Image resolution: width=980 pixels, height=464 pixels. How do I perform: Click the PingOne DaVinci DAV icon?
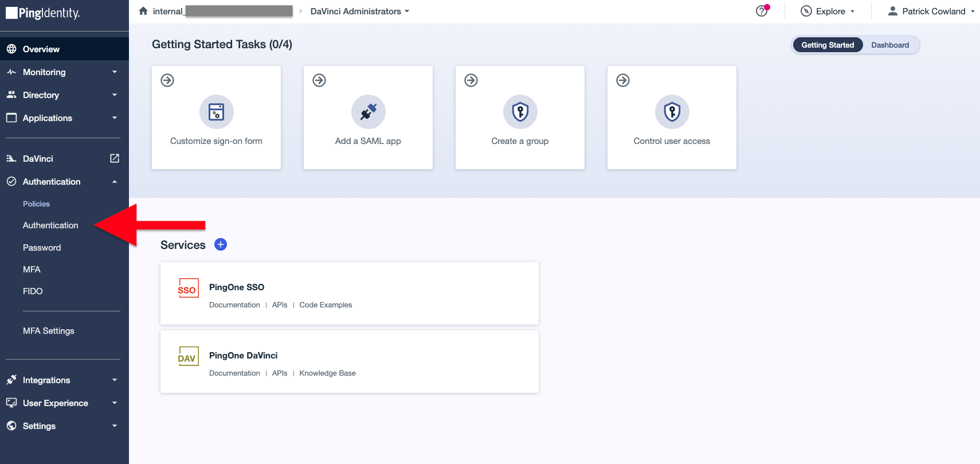(188, 356)
